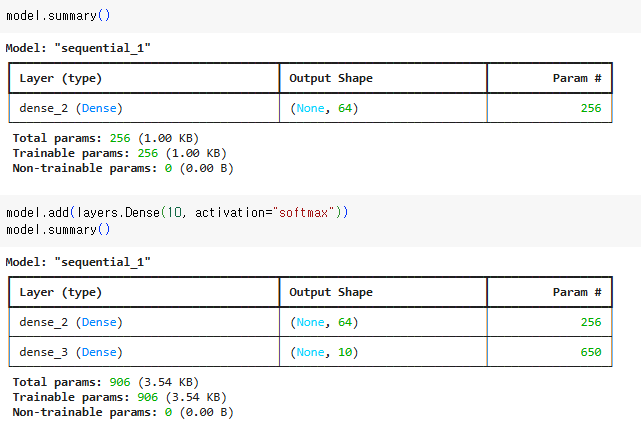Click Trainable params: 906 line
This screenshot has height=429, width=641.
(119, 398)
